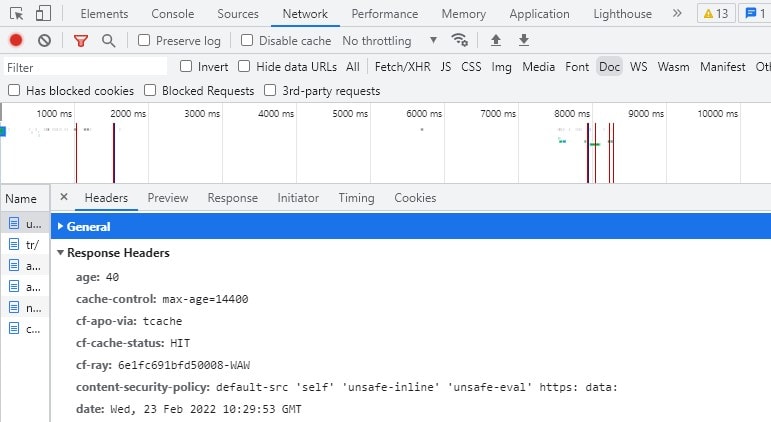Click the red record network log button
The width and height of the screenshot is (771, 422).
pos(16,40)
